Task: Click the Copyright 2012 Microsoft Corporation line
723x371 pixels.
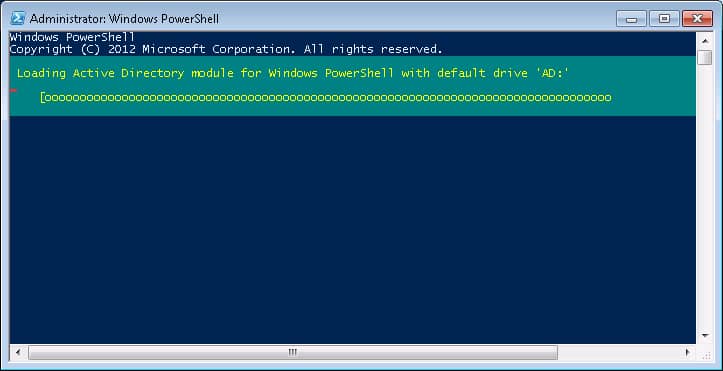Action: 226,49
